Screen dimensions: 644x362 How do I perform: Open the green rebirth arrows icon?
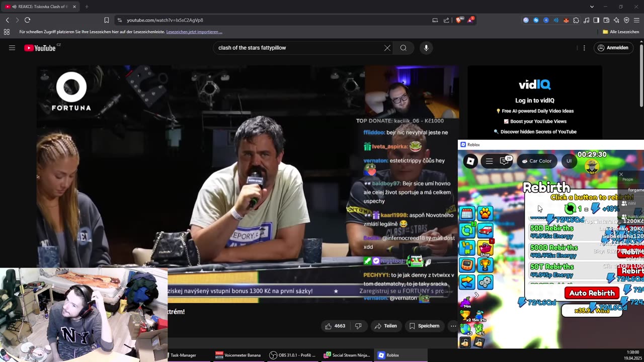467,231
